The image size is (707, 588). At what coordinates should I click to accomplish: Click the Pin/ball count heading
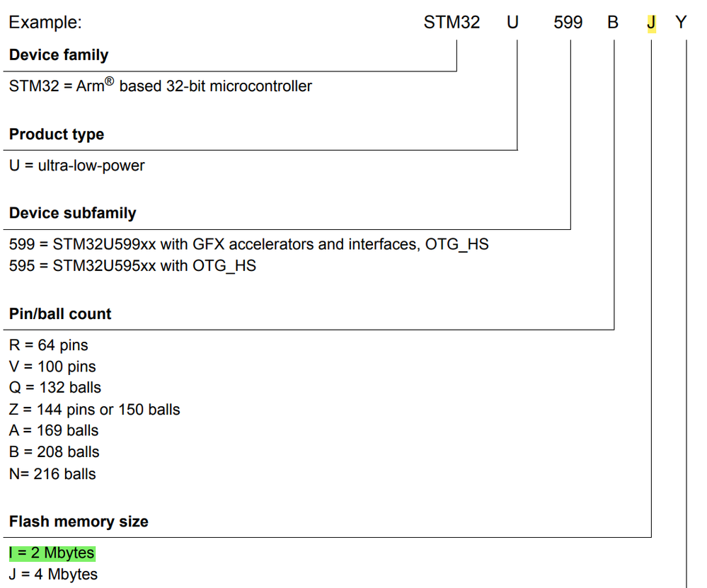(60, 314)
